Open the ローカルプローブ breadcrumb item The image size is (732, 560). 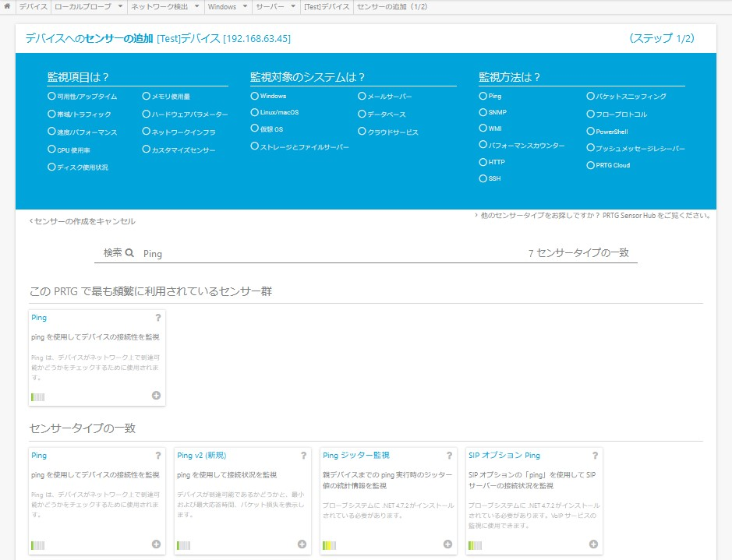83,6
